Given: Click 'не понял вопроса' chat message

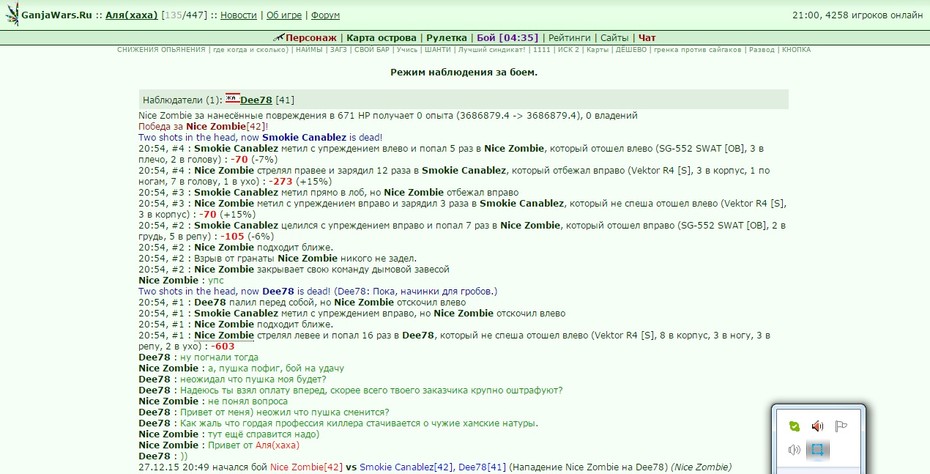Looking at the screenshot, I should 247,401.
